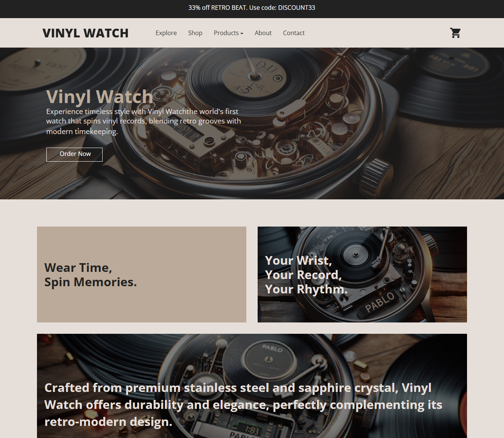Select the Wear Time, Spin Memories card
The height and width of the screenshot is (438, 504).
[x=141, y=275]
